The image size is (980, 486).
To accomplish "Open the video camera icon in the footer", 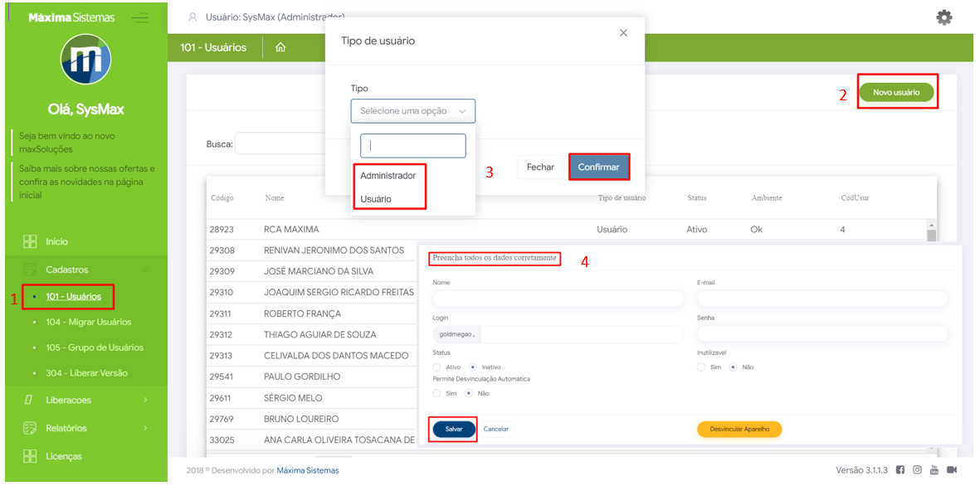I will (x=952, y=469).
